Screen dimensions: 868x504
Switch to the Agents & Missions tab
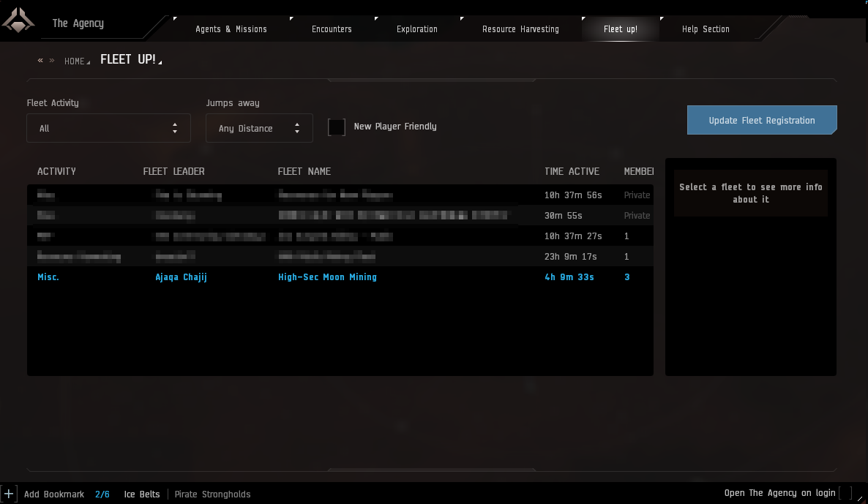tap(231, 29)
